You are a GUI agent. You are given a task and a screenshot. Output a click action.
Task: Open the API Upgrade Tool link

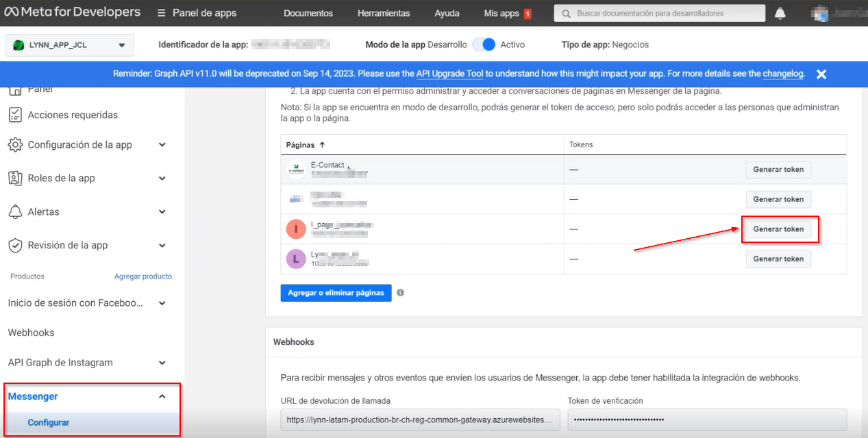[450, 74]
